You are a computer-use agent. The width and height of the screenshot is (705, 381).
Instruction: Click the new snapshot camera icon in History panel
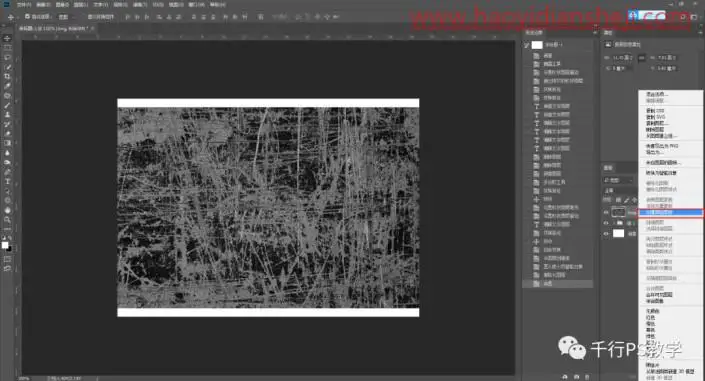coord(576,377)
